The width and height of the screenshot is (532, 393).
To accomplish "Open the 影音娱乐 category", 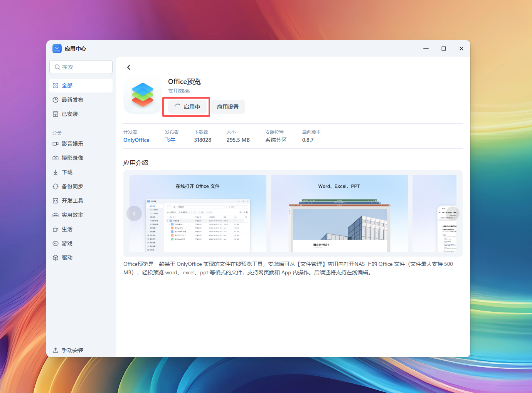I will tap(72, 144).
